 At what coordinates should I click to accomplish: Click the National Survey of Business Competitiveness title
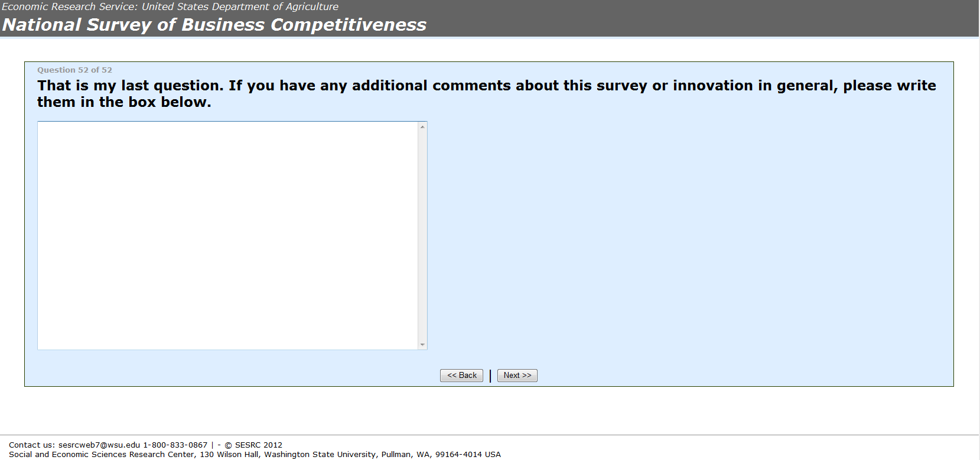214,25
